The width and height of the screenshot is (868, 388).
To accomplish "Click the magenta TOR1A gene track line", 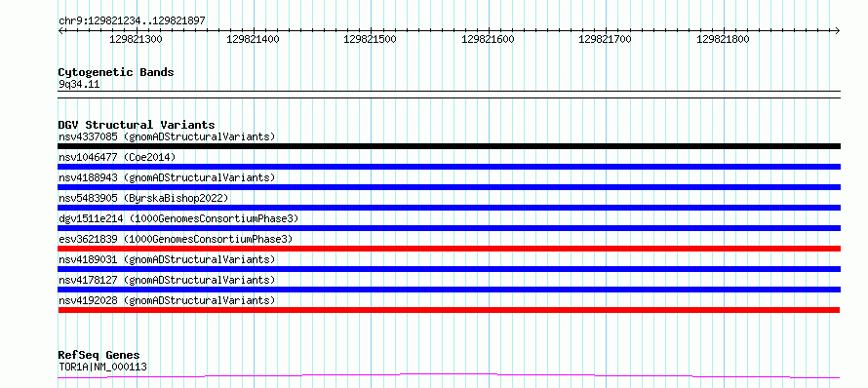I will pos(449,376).
